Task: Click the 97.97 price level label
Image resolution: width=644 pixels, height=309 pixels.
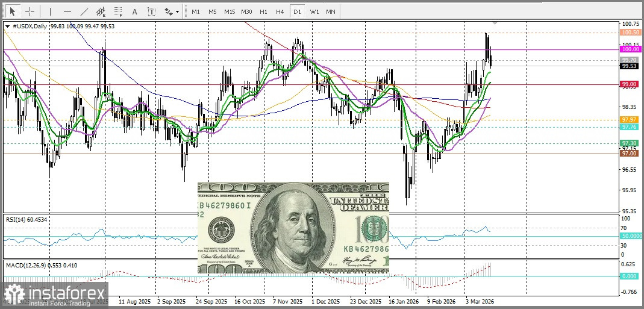Action: click(x=631, y=119)
